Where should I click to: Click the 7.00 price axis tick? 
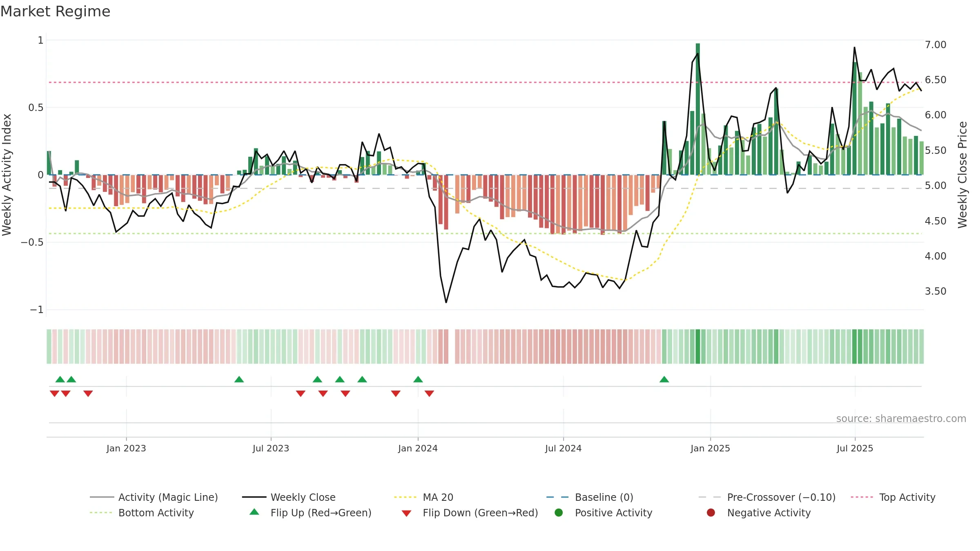(x=935, y=44)
